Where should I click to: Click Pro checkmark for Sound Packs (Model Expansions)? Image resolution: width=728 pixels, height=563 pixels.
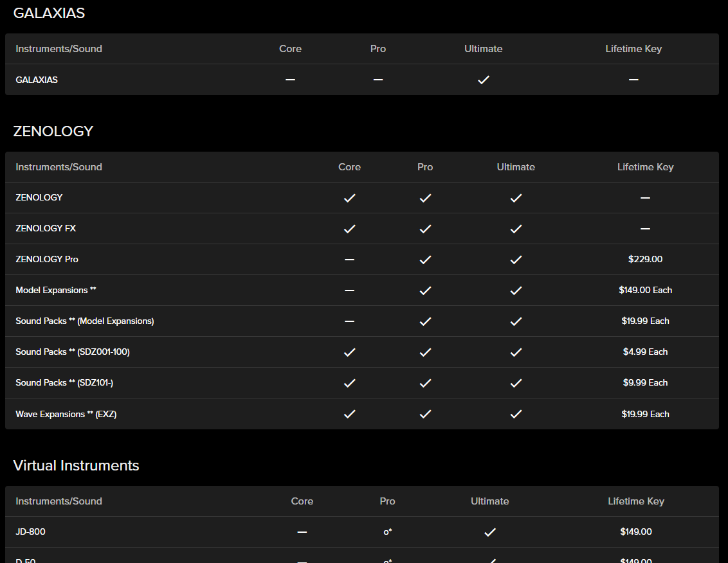pos(425,321)
